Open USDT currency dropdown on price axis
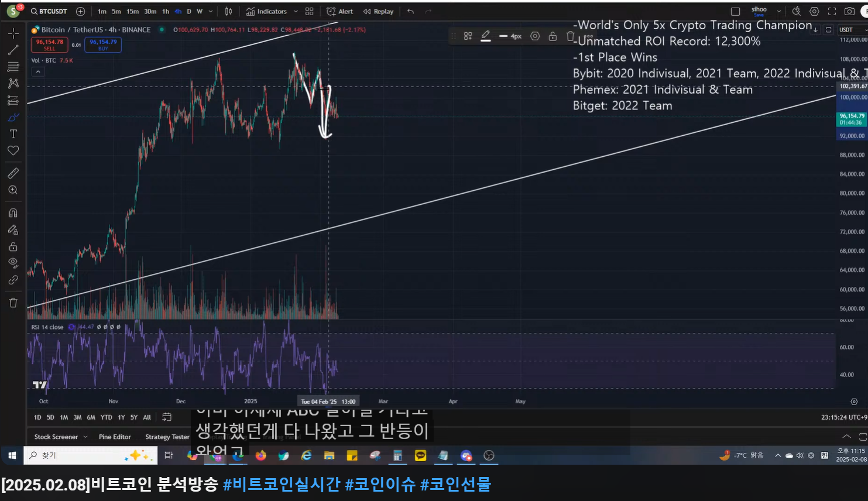This screenshot has width=868, height=501. tap(852, 30)
